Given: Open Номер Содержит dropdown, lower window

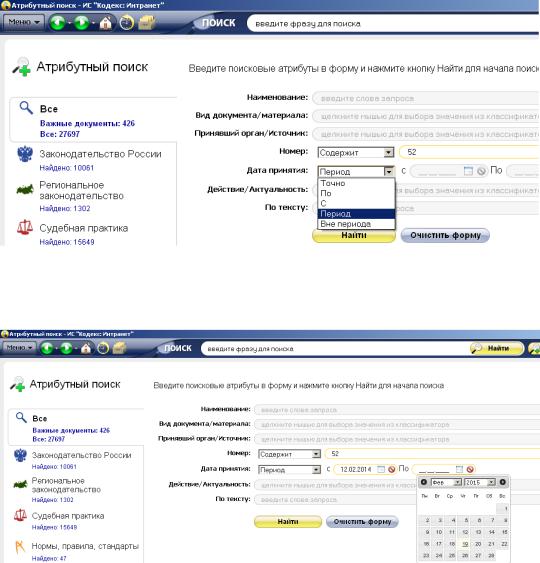Looking at the screenshot, I should pyautogui.click(x=289, y=454).
